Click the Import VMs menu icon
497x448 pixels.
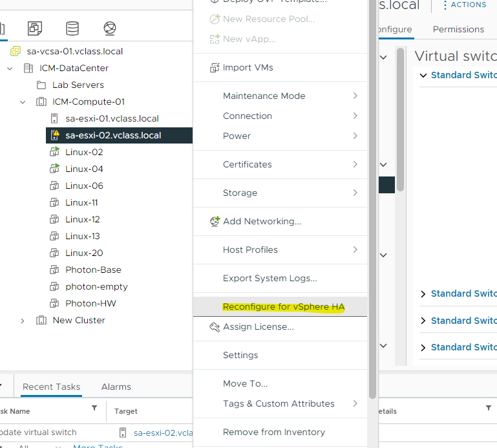click(x=215, y=67)
